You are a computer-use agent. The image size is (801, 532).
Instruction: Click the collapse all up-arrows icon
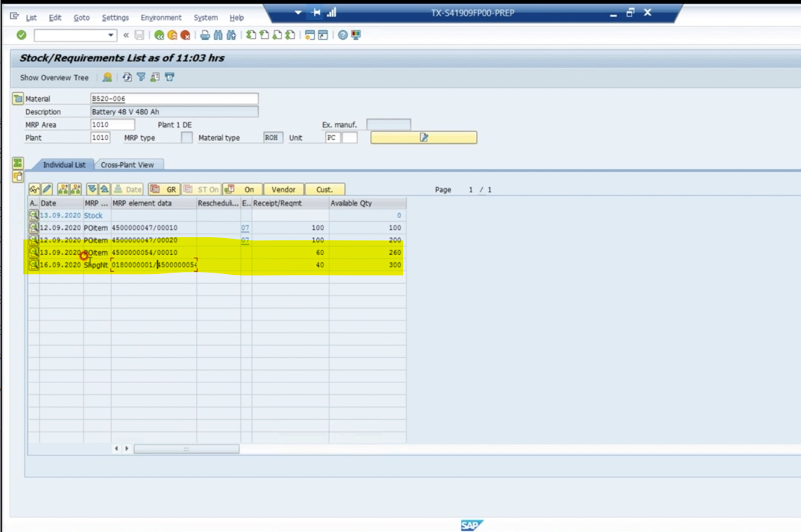pos(104,189)
